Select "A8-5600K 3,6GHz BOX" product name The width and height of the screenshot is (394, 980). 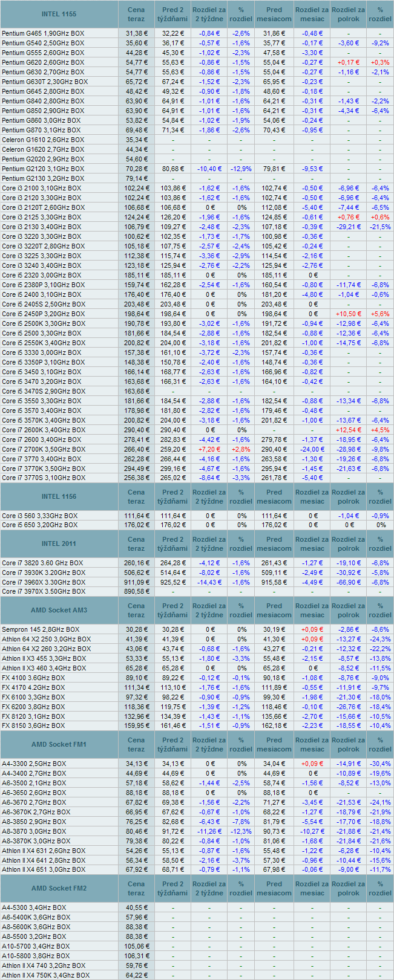pyautogui.click(x=36, y=927)
